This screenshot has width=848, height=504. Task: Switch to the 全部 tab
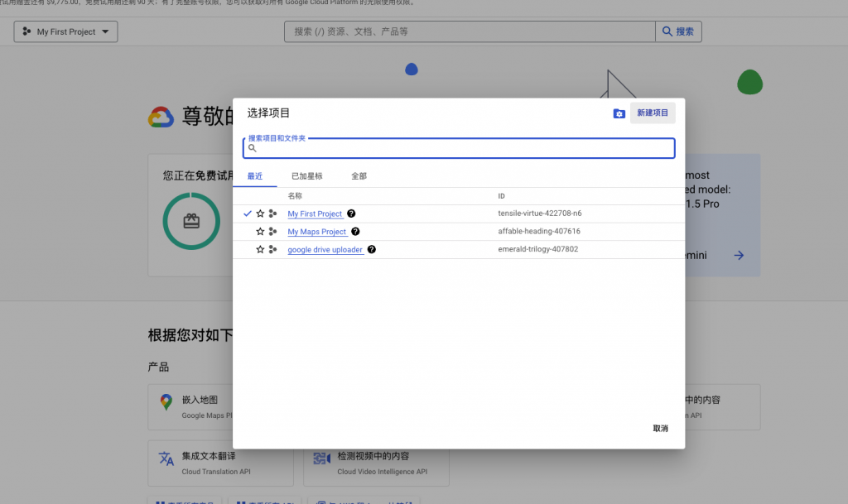[x=359, y=176]
